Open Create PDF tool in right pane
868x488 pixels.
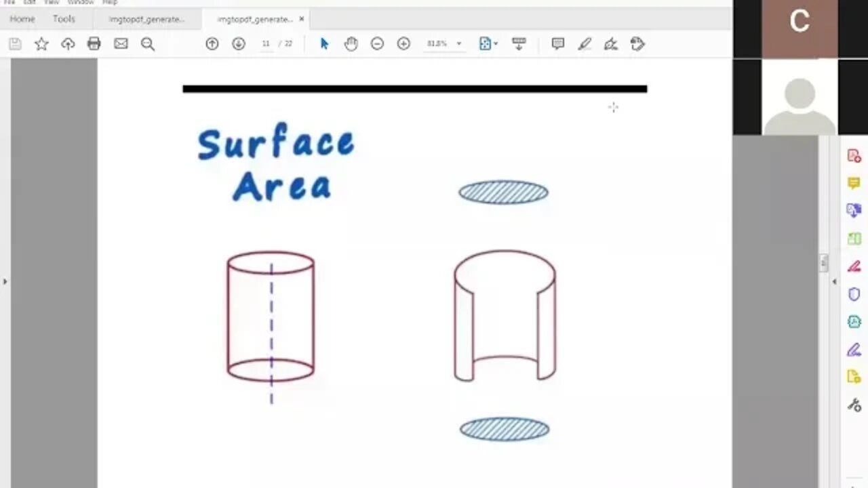pyautogui.click(x=854, y=156)
